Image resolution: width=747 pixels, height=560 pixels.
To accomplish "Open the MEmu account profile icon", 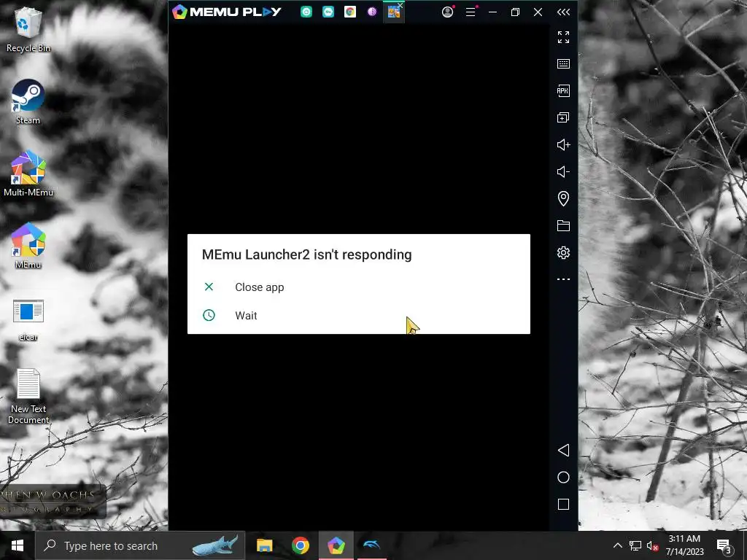I will [x=447, y=12].
